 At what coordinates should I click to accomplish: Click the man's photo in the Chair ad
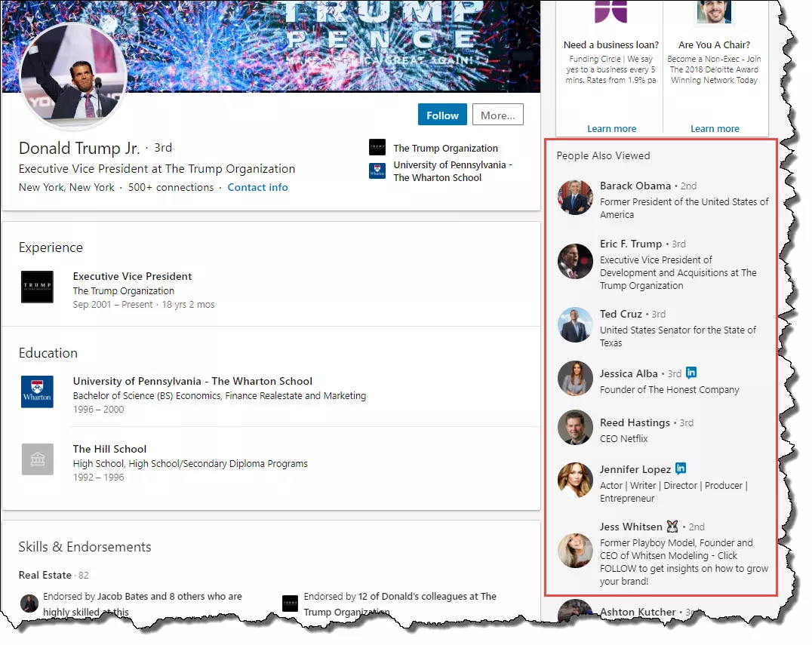click(714, 11)
